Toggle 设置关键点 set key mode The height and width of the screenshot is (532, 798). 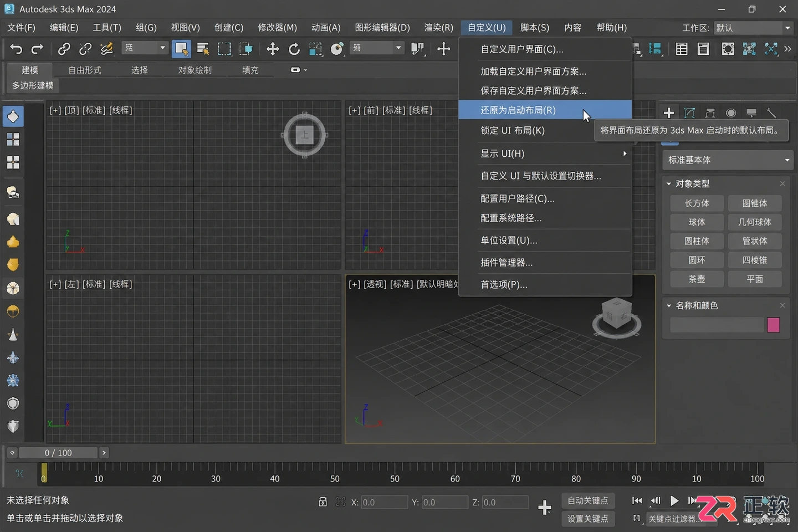point(588,519)
